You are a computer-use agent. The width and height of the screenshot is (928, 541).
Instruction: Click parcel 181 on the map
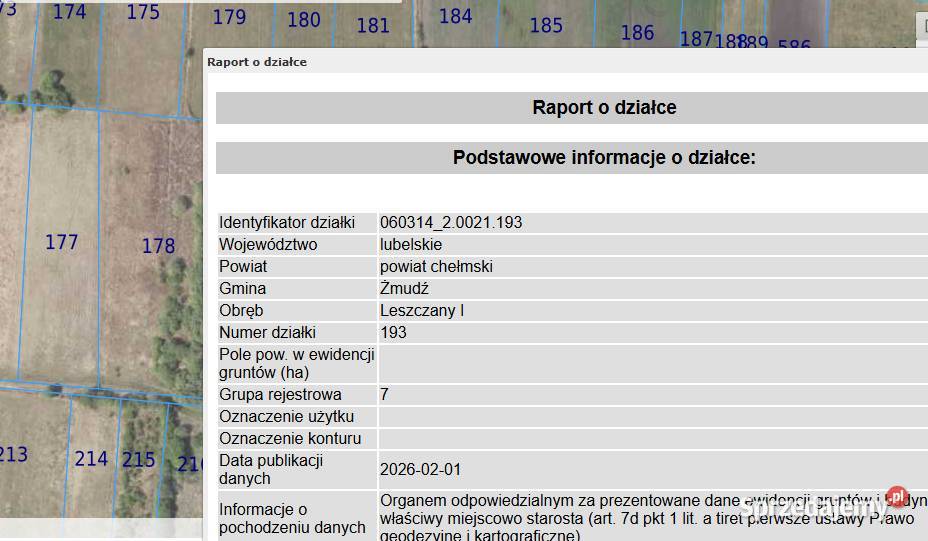(373, 25)
